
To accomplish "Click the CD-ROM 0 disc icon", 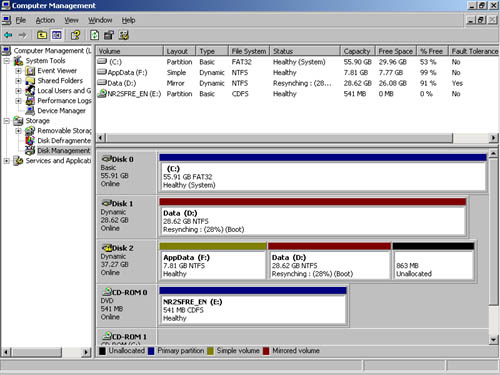I will pyautogui.click(x=107, y=292).
